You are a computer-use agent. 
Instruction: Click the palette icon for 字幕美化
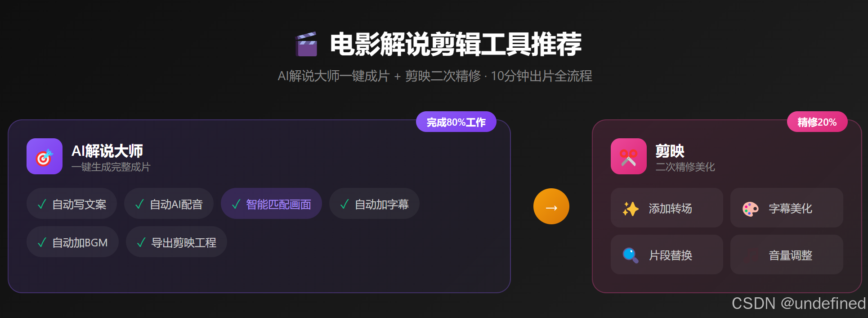coord(750,209)
